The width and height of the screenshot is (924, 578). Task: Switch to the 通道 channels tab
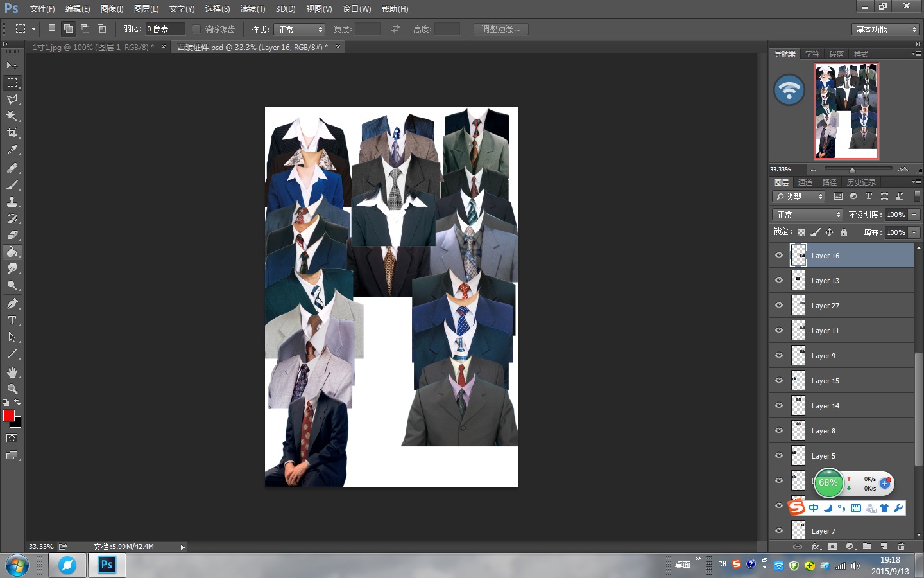(805, 182)
